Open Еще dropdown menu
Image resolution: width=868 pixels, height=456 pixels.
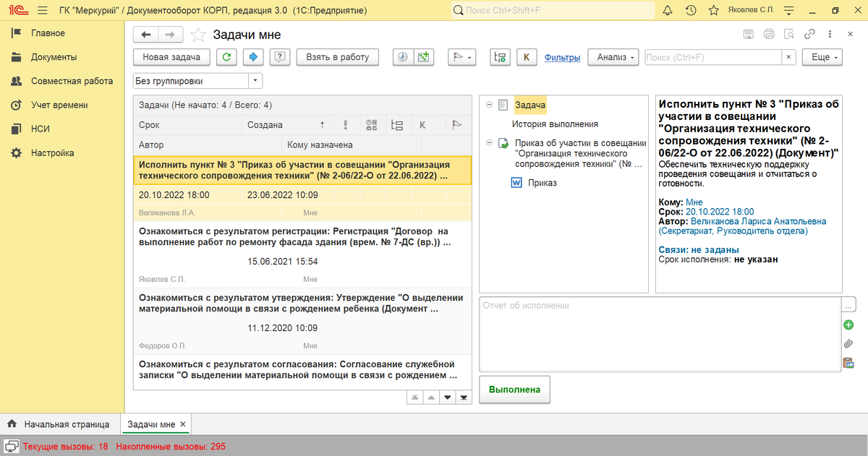pos(824,57)
